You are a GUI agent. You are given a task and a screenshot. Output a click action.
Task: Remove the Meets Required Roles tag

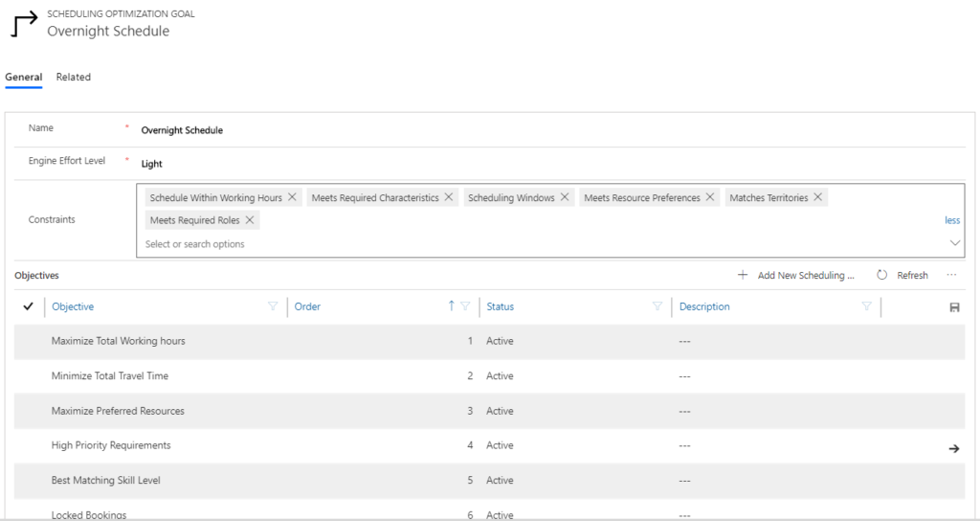click(x=250, y=220)
